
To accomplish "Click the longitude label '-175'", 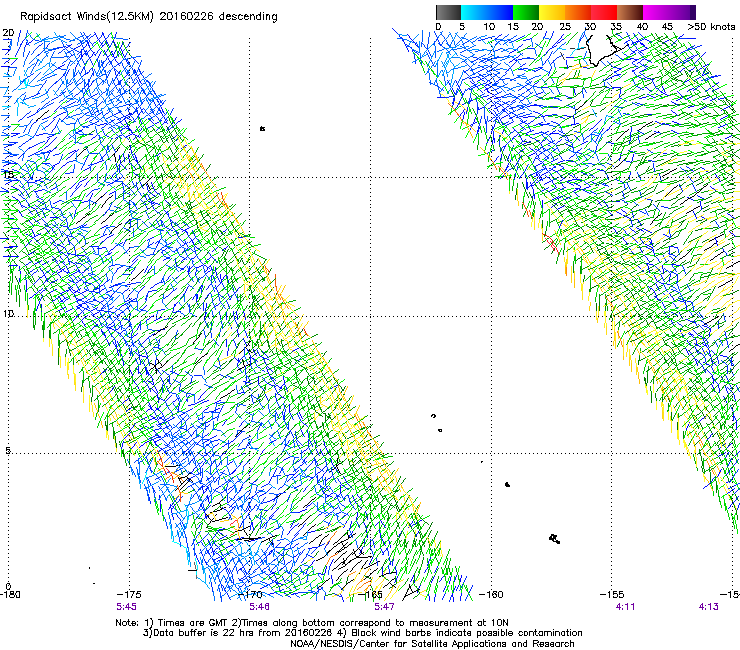I will click(x=129, y=594).
